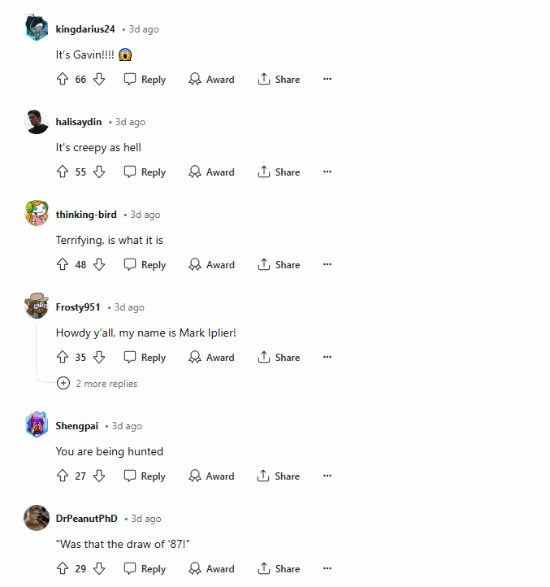Upvote kingdarius24's comment
This screenshot has width=550, height=587.
(x=63, y=79)
